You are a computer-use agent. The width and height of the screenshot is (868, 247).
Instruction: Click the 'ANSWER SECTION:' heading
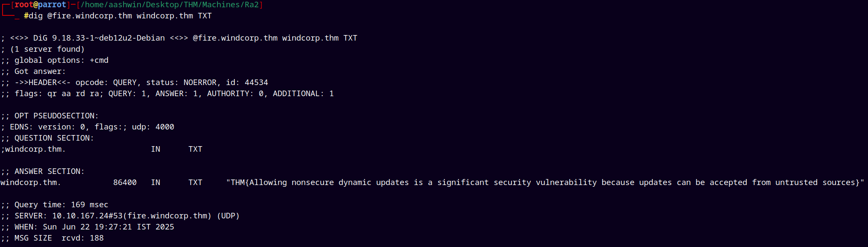(x=43, y=171)
